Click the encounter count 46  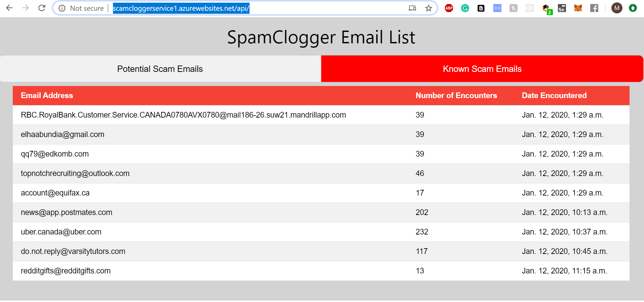coord(420,173)
